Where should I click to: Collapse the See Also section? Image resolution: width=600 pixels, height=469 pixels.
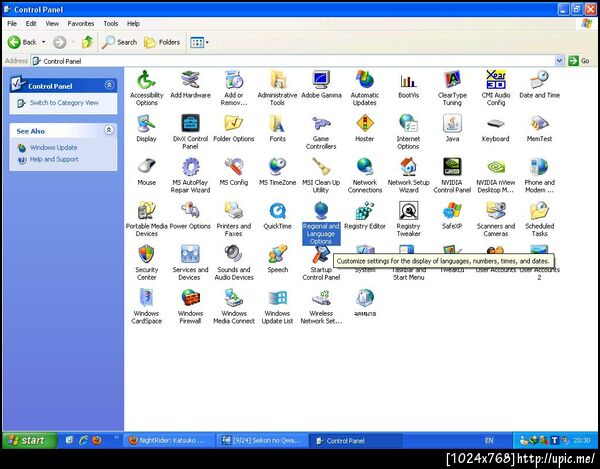click(x=109, y=130)
